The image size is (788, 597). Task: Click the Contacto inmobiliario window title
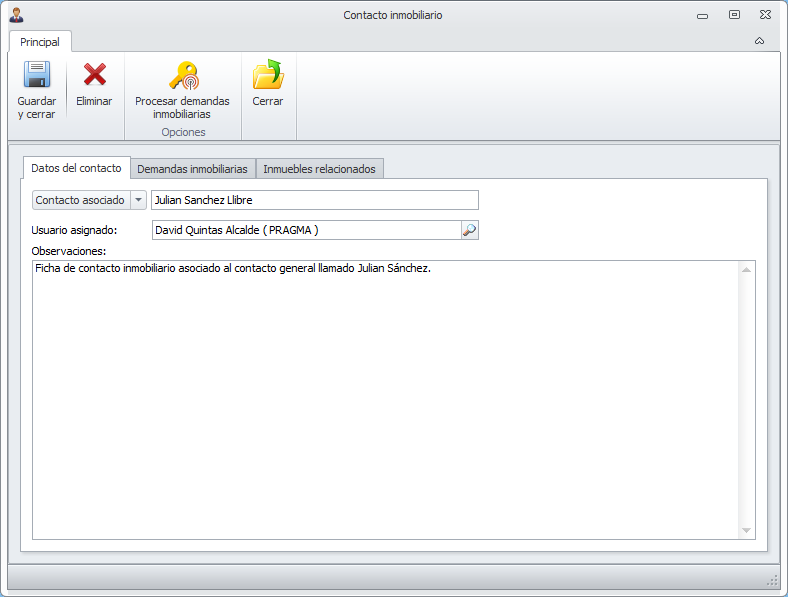pos(393,15)
